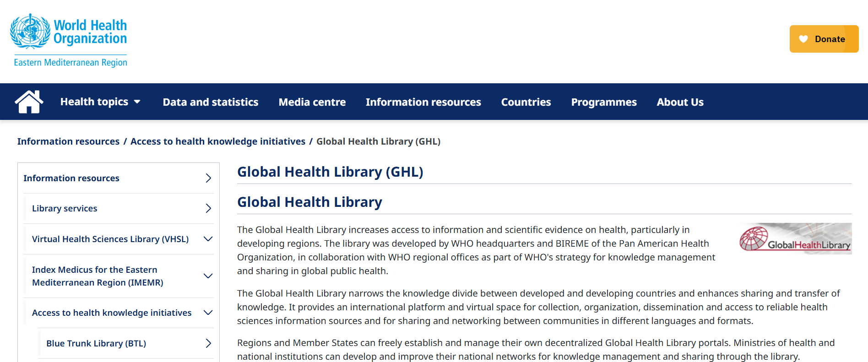This screenshot has height=362, width=868.
Task: Follow Access to health knowledge initiatives breadcrumb
Action: tap(218, 141)
